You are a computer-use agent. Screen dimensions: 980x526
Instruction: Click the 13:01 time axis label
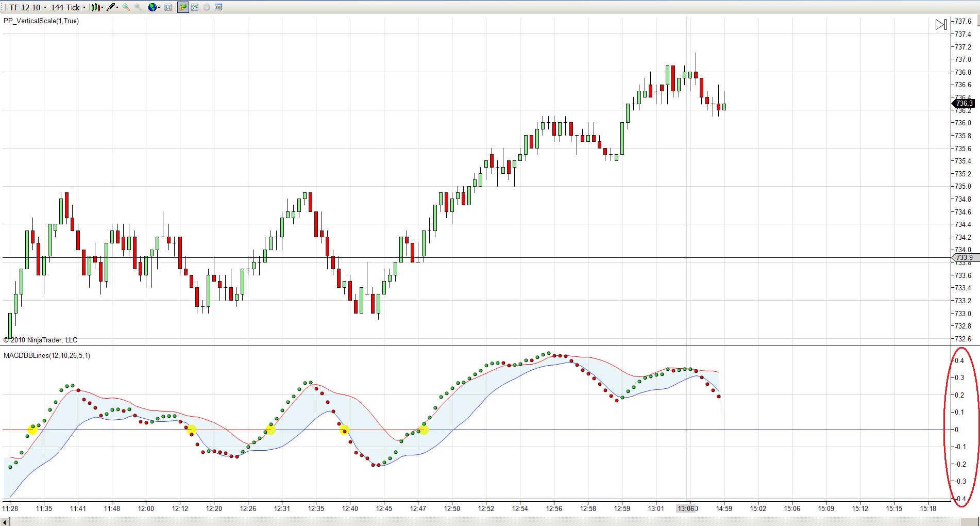tap(656, 508)
